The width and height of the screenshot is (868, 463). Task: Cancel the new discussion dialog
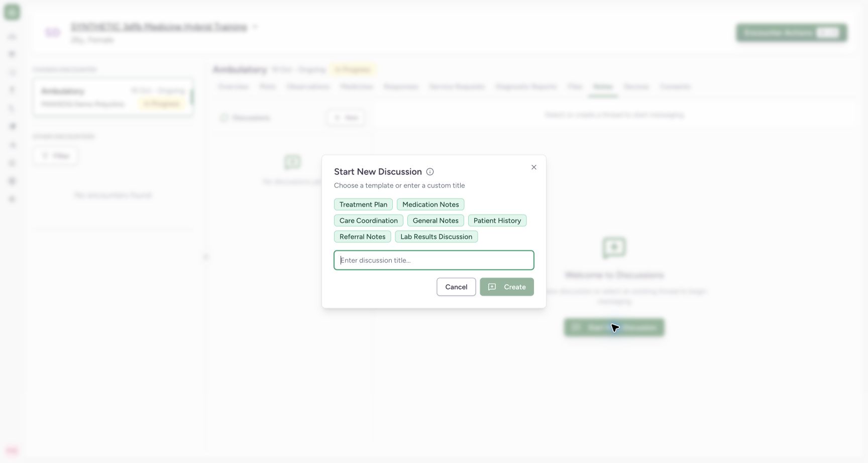tap(456, 287)
